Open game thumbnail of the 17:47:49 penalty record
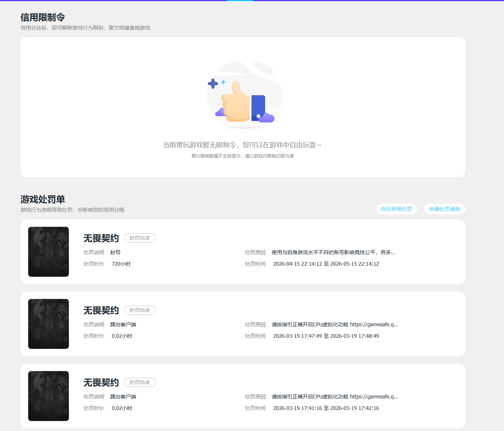The image size is (504, 431). point(49,324)
